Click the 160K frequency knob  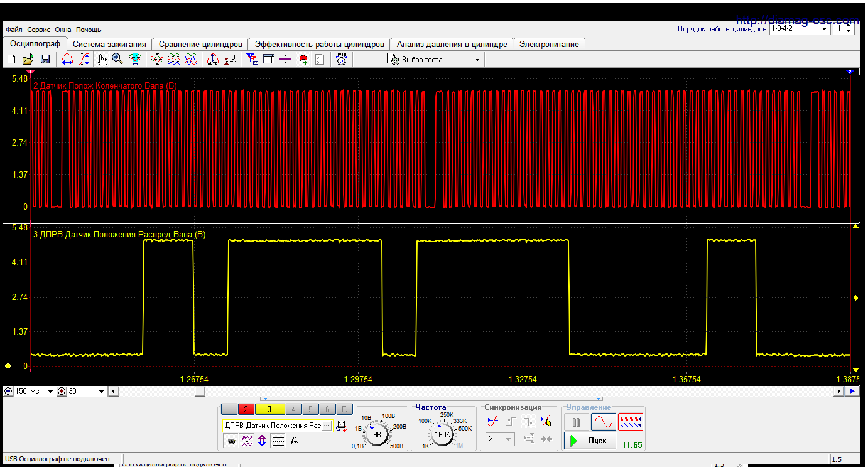[443, 434]
